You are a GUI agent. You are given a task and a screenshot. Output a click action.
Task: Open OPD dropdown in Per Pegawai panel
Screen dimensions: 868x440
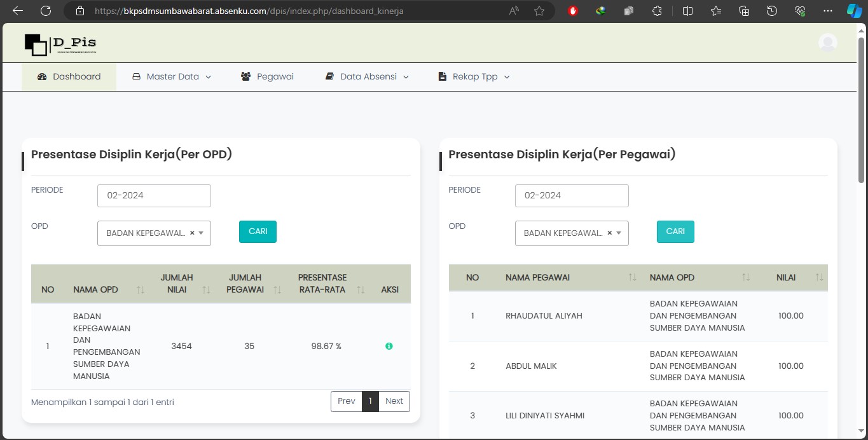[x=571, y=233]
